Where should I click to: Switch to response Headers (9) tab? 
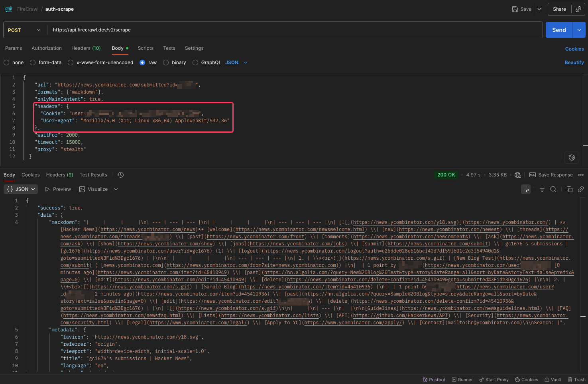point(59,175)
